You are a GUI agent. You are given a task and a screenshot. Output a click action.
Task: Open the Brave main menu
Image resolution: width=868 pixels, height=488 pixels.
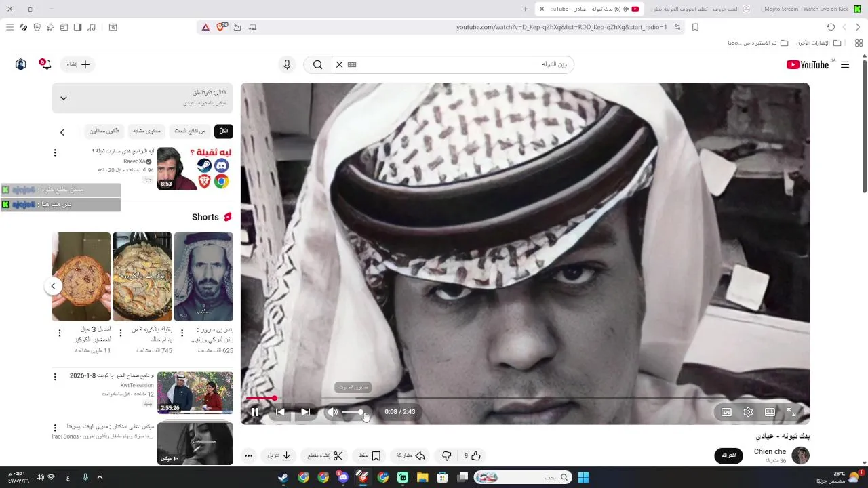point(9,27)
